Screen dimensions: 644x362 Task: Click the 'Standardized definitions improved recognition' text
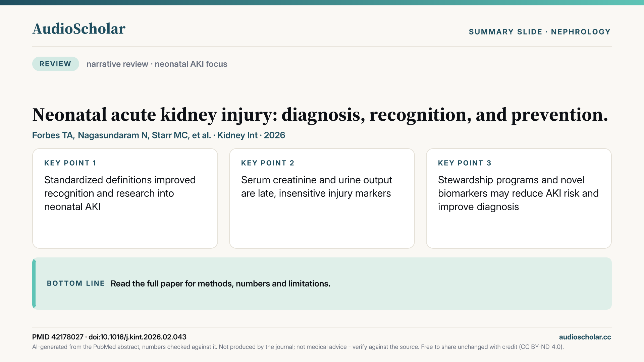click(x=120, y=193)
